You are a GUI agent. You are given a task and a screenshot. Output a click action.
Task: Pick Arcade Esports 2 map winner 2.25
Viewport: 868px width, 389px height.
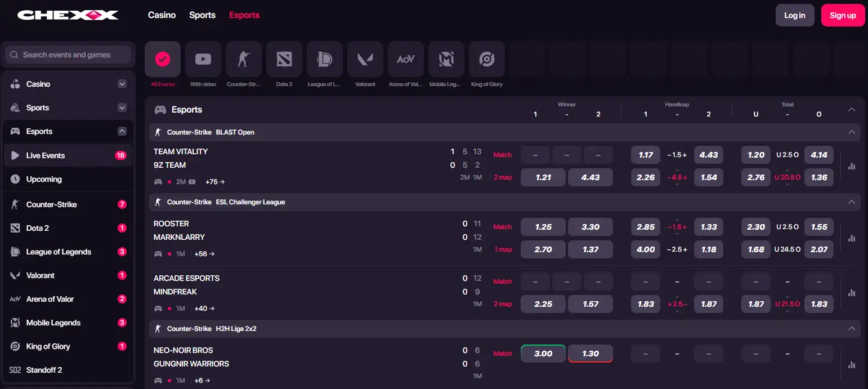pyautogui.click(x=543, y=304)
